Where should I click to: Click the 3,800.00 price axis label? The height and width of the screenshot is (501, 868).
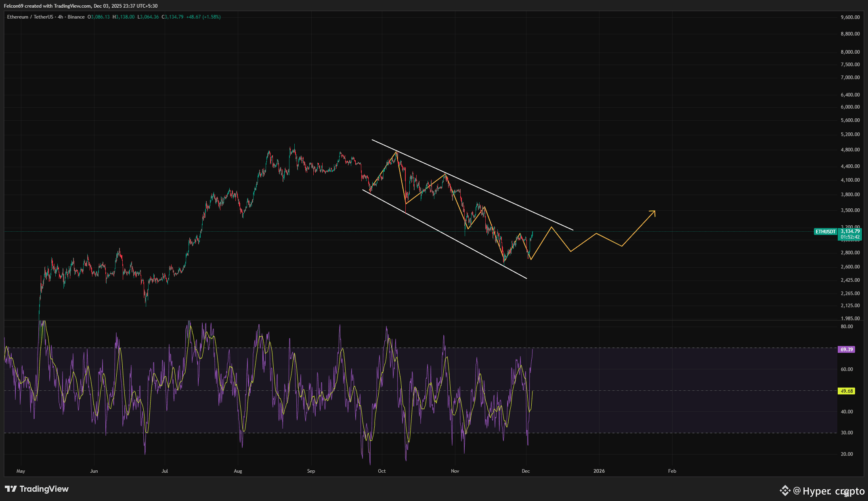pos(850,195)
